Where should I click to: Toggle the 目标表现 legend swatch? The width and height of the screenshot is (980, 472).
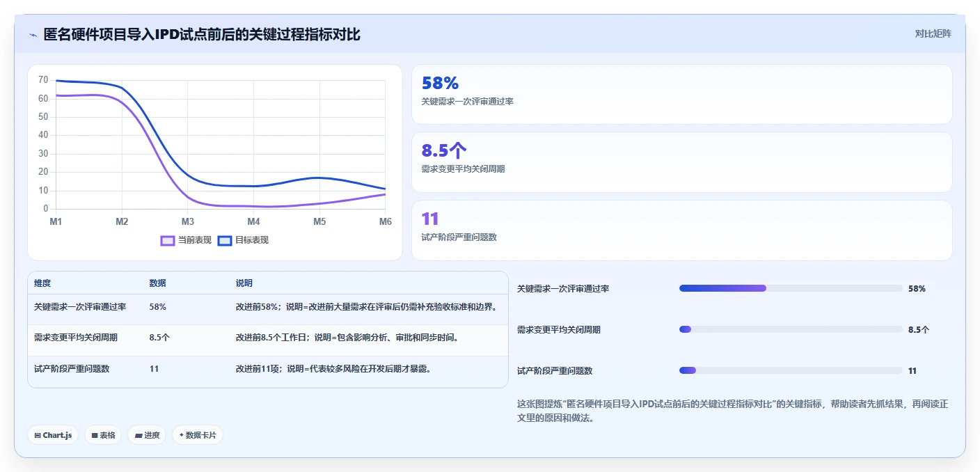click(225, 240)
